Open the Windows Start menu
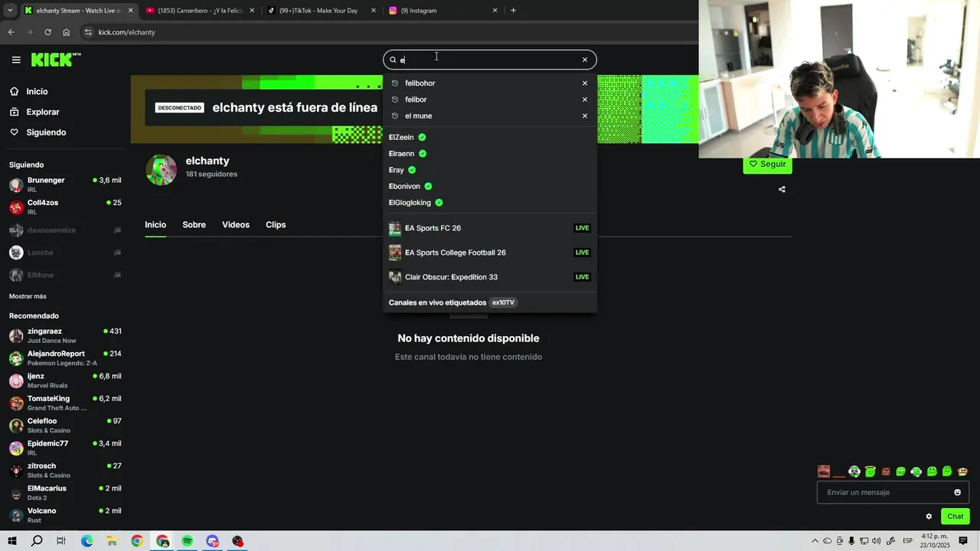The height and width of the screenshot is (551, 980). click(x=12, y=541)
